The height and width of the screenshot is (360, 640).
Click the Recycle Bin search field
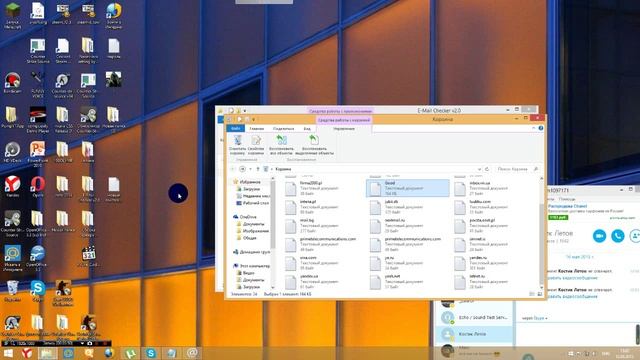[516, 169]
